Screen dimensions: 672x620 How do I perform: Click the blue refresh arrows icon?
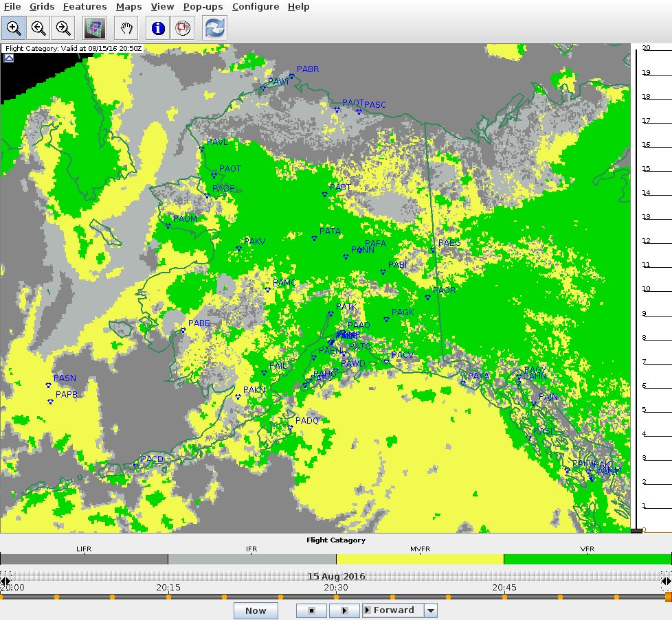pyautogui.click(x=214, y=28)
